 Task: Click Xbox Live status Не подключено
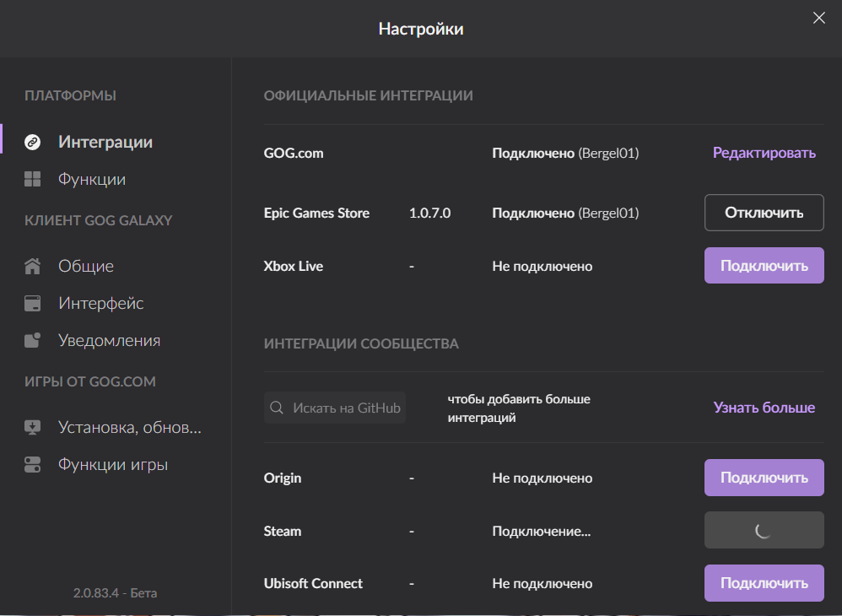pyautogui.click(x=542, y=267)
